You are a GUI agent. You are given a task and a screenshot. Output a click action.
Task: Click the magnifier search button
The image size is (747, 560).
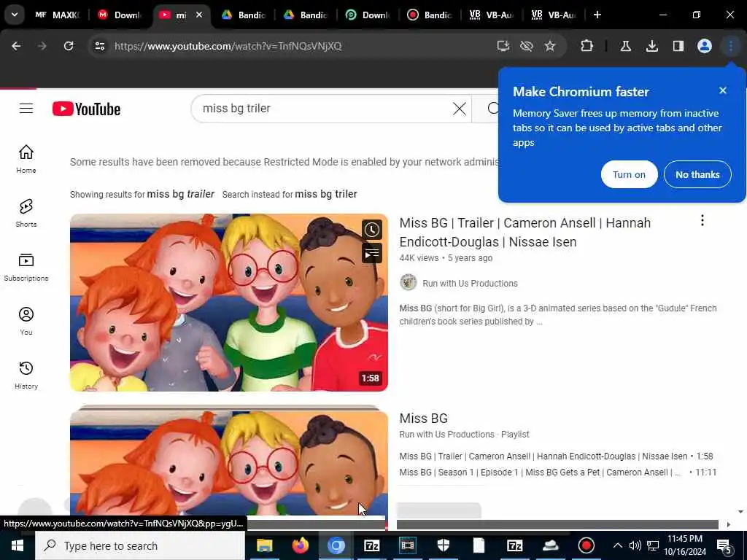(492, 109)
